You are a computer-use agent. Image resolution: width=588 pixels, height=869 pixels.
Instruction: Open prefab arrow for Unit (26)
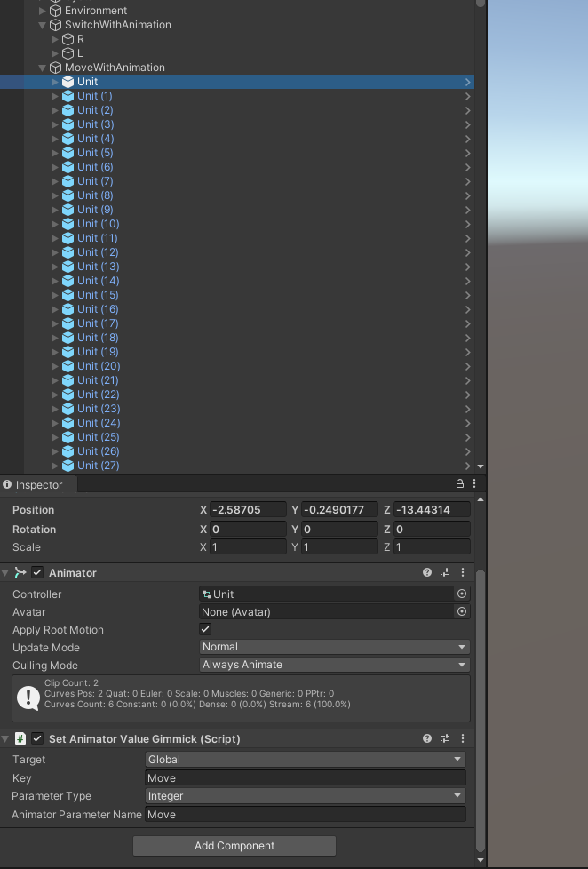click(468, 451)
